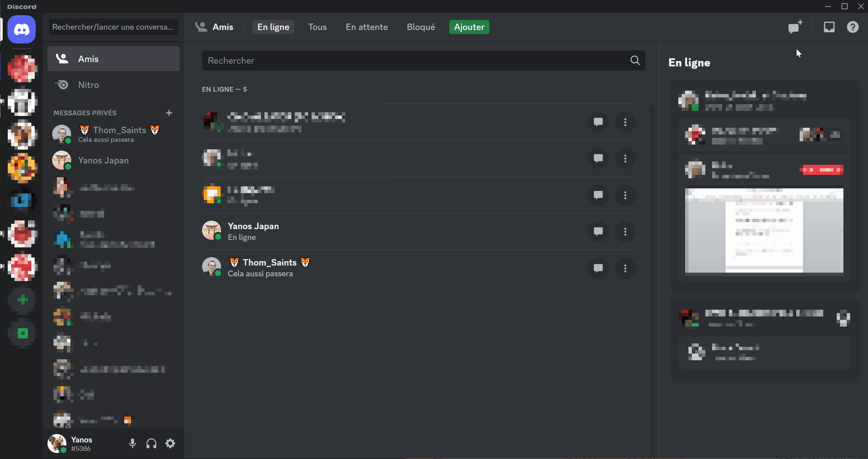Open new group DM icon in header
Viewport: 868px width, 459px height.
[795, 27]
